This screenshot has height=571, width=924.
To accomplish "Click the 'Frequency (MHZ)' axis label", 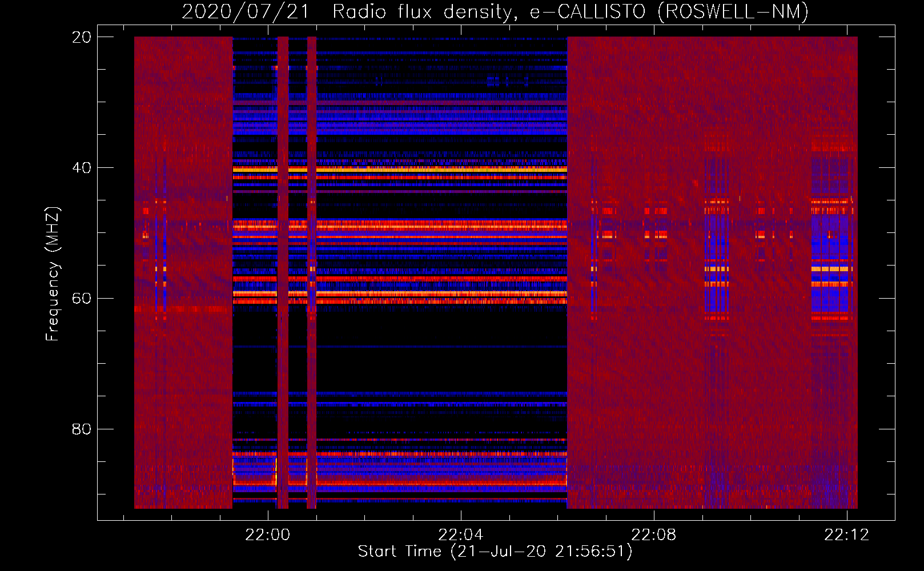I will click(x=53, y=274).
